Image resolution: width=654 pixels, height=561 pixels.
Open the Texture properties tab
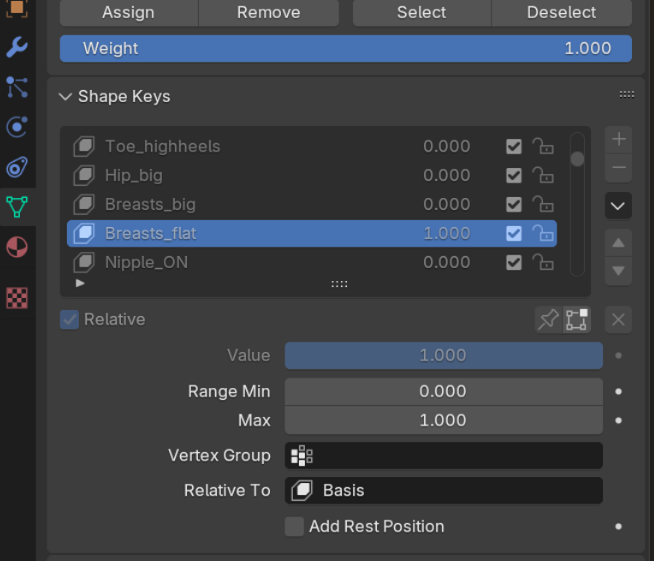tap(17, 297)
